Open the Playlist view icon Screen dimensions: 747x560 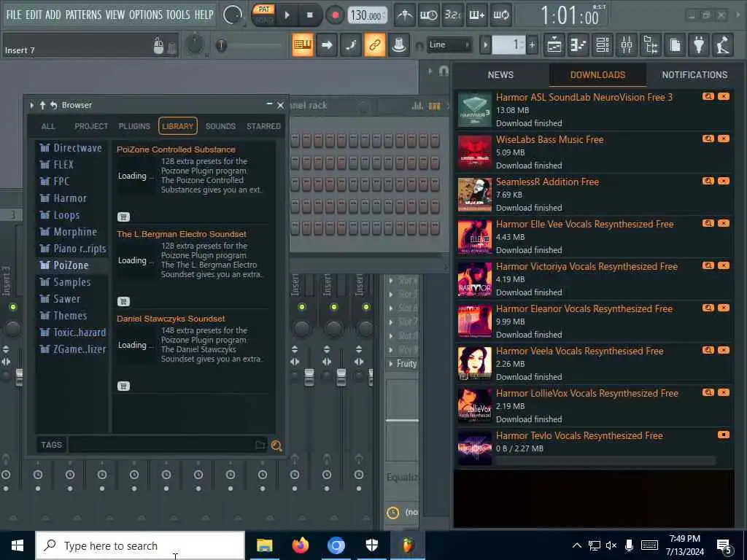tap(554, 45)
